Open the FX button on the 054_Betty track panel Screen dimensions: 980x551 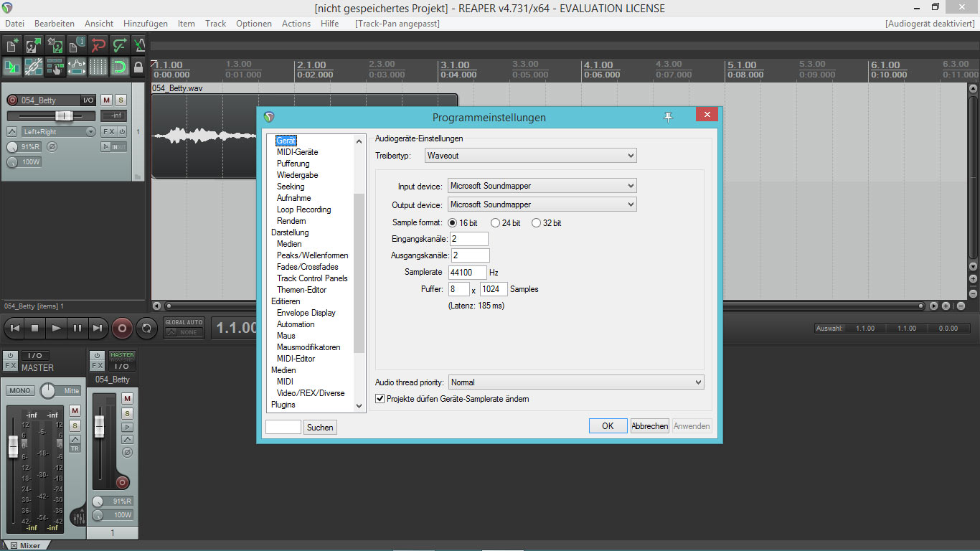(x=108, y=131)
